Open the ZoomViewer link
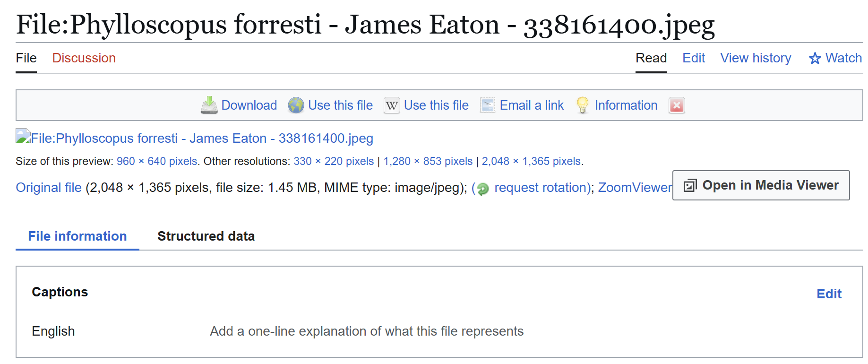 click(x=635, y=188)
